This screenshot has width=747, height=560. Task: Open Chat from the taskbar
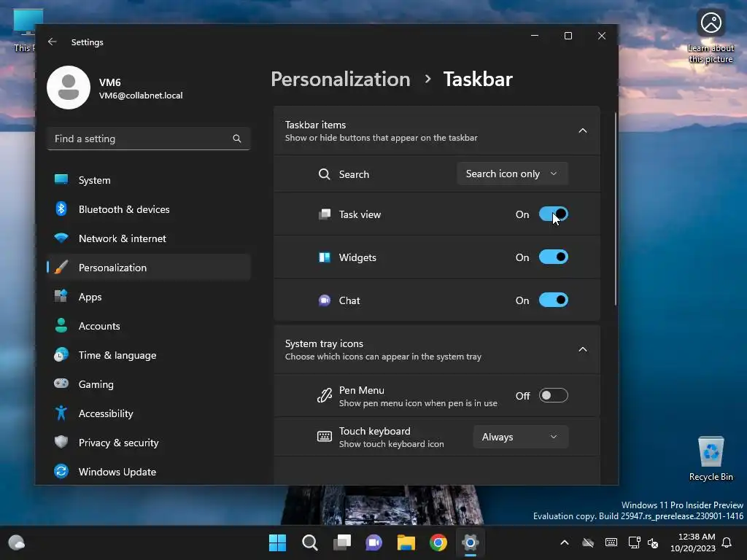click(374, 542)
